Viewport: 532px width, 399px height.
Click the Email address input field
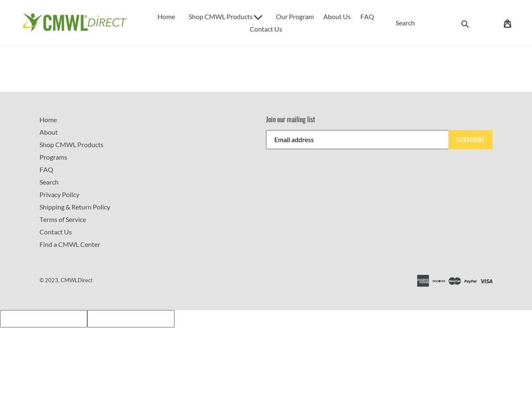click(357, 140)
